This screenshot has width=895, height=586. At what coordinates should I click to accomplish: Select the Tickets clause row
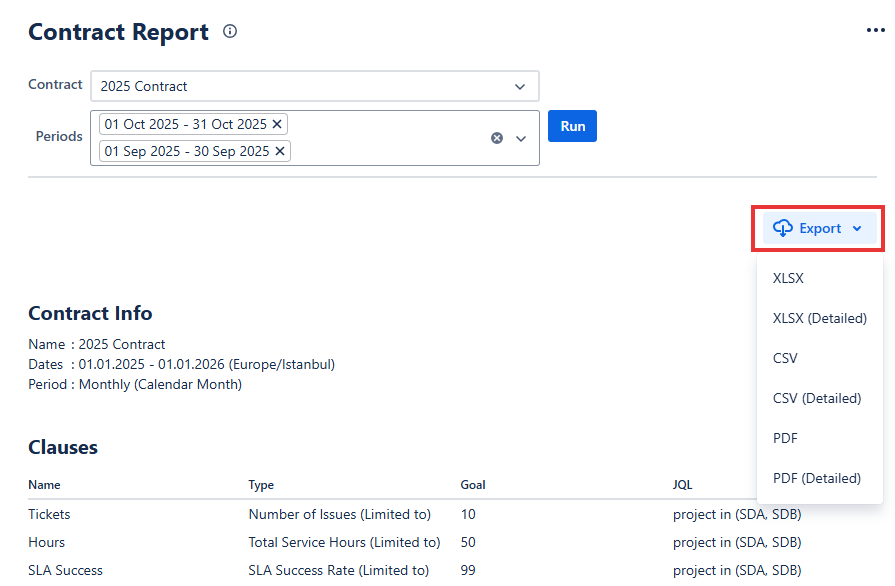point(49,515)
